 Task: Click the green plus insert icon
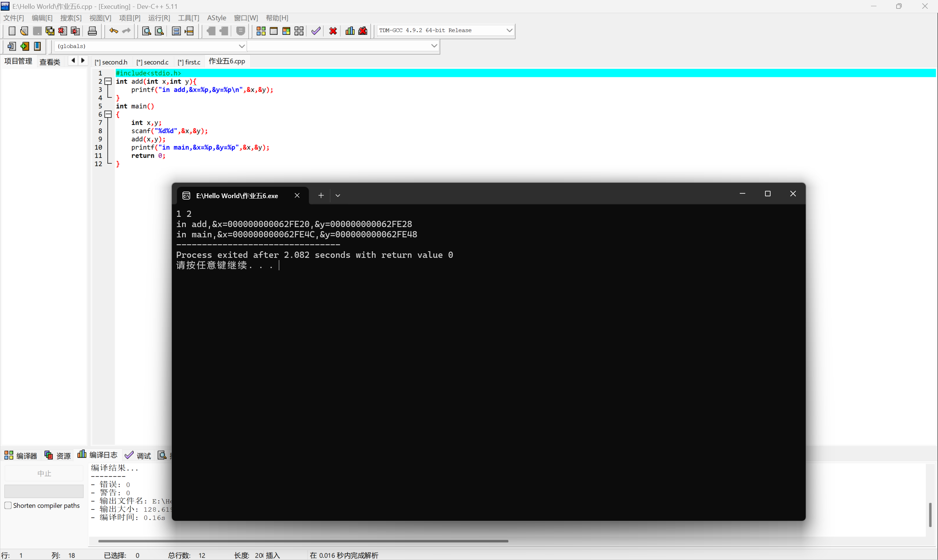click(25, 47)
